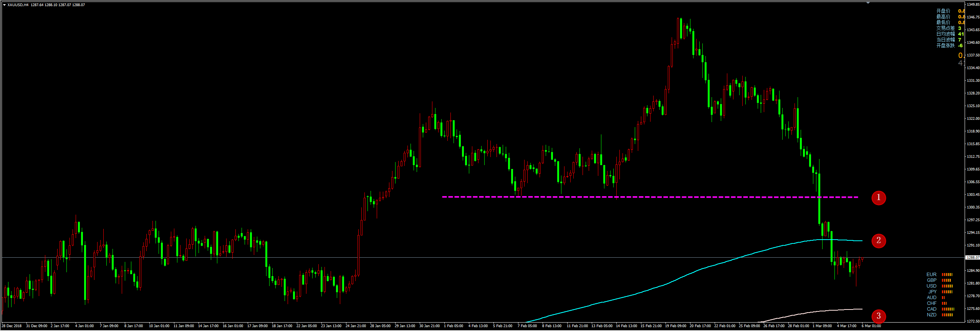
Task: Click the current price label 1288.07
Action: coord(972,258)
